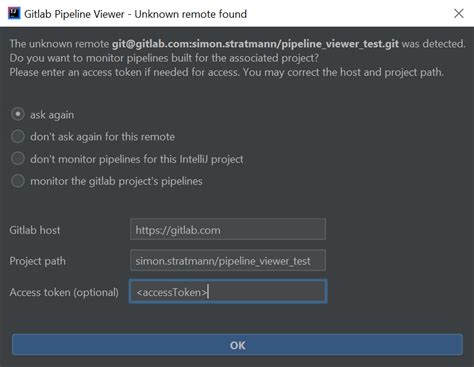Focus the Access token text field
The height and width of the screenshot is (367, 474).
tap(228, 292)
